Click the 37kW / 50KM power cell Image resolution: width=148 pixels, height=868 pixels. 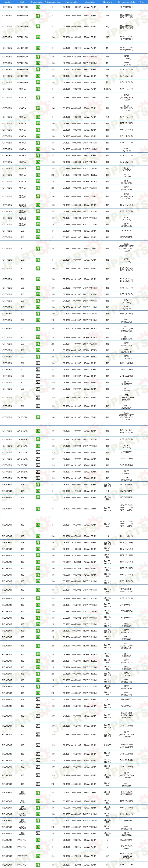[x=90, y=363]
